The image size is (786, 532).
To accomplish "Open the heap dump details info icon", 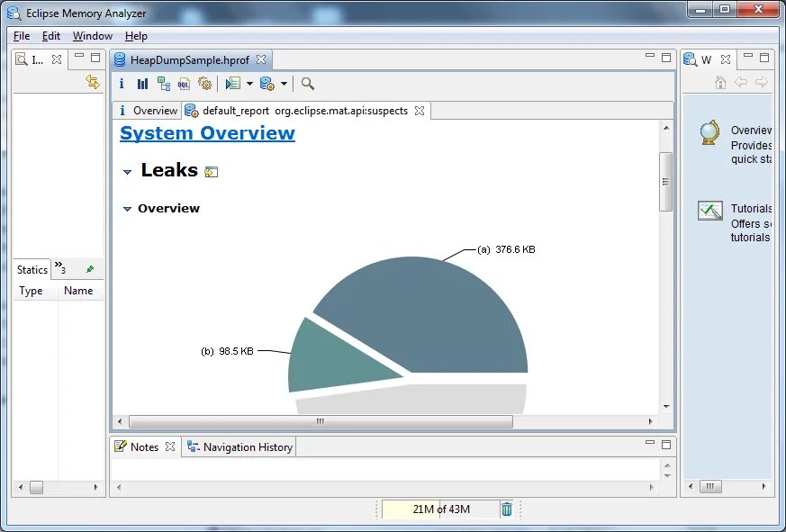I will coord(122,84).
